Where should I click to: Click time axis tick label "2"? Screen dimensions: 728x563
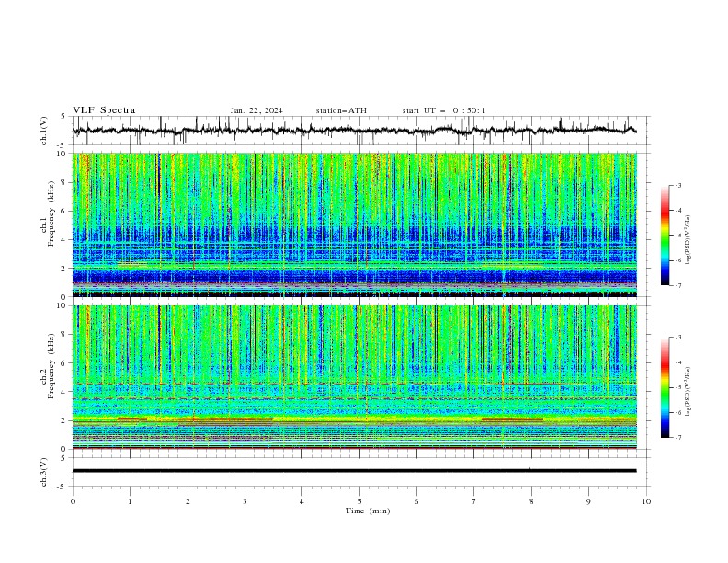188,501
